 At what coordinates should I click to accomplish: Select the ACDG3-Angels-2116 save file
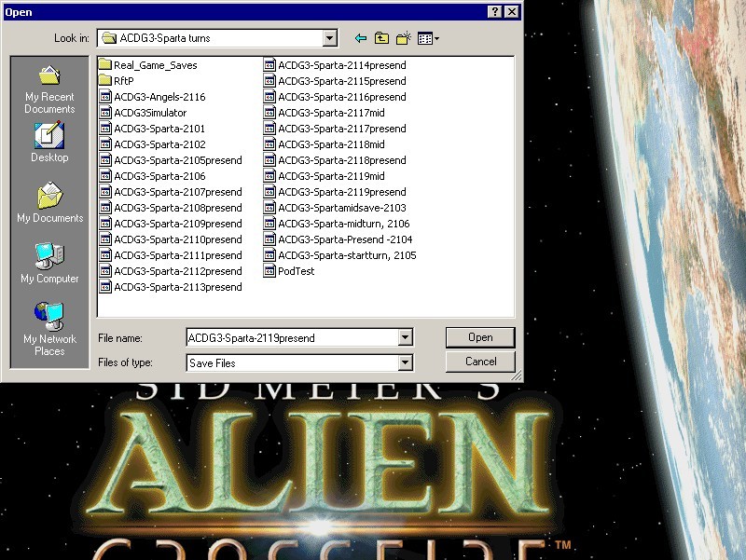tap(159, 97)
